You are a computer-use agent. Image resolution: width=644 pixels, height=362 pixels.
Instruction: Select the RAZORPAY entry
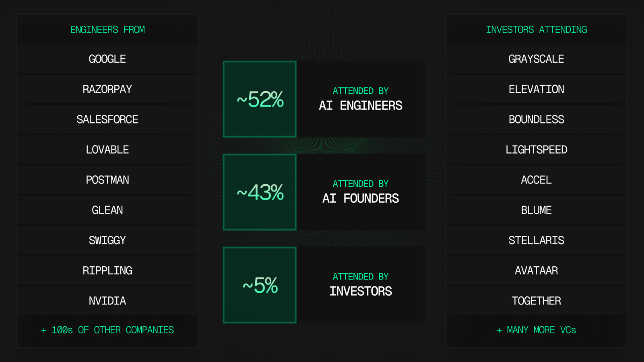coord(107,89)
